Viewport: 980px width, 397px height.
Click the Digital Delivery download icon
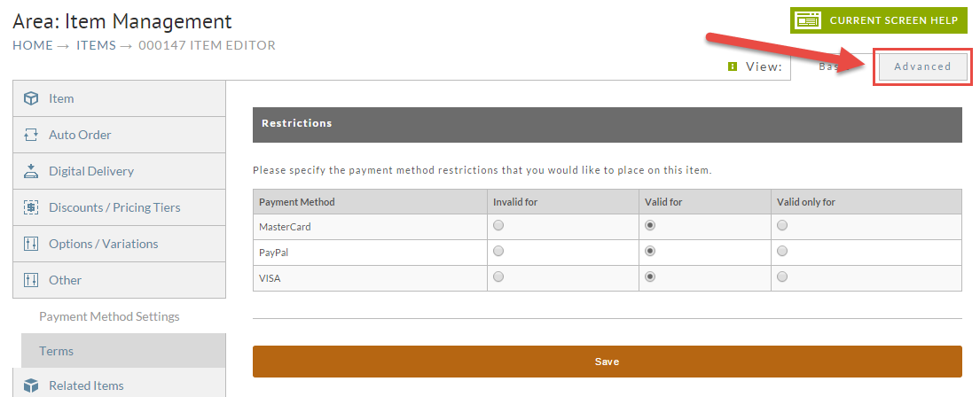(x=31, y=171)
